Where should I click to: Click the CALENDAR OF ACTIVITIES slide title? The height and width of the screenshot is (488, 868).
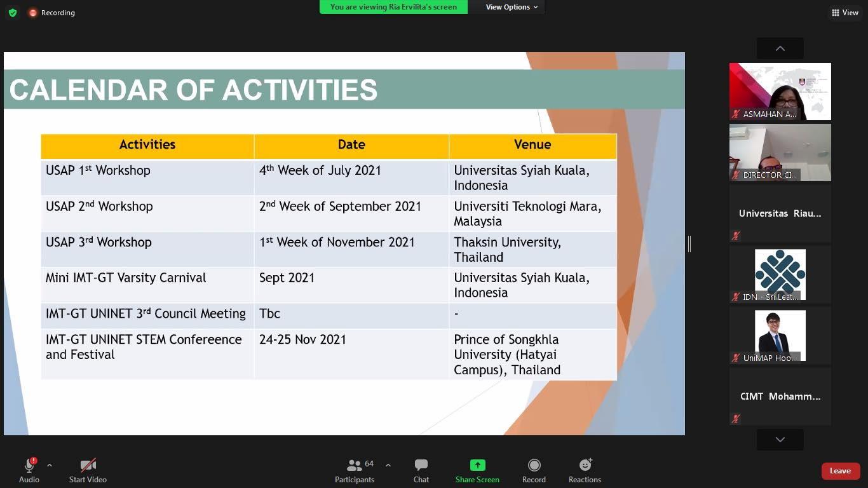(x=193, y=90)
